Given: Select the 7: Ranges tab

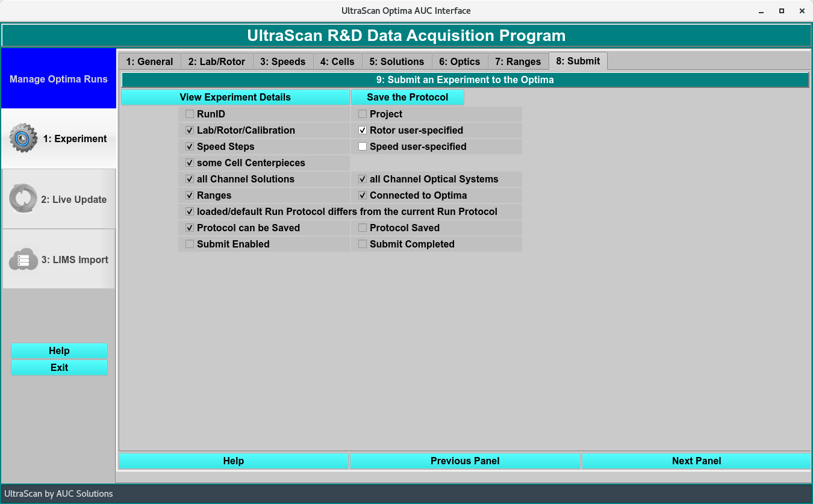Looking at the screenshot, I should (x=518, y=61).
